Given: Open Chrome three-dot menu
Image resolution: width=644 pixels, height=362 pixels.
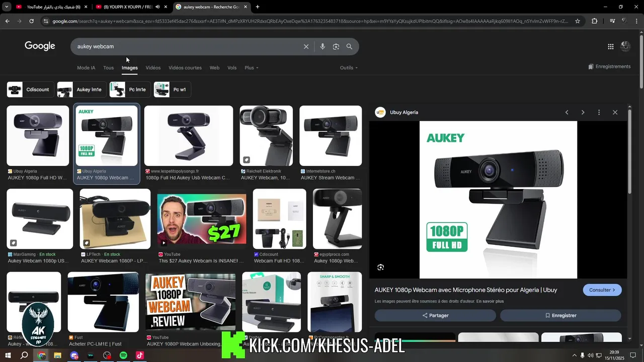Looking at the screenshot, I should click(637, 21).
